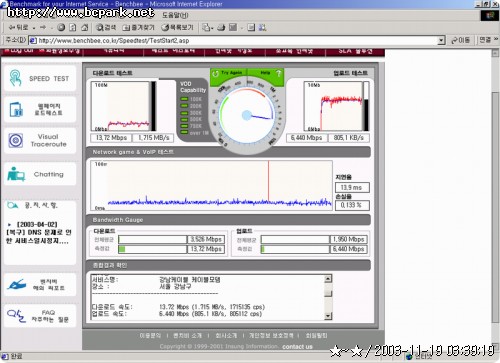The image size is (500, 363).
Task: Expand the Mail button dropdown arrow
Action: click(x=212, y=28)
